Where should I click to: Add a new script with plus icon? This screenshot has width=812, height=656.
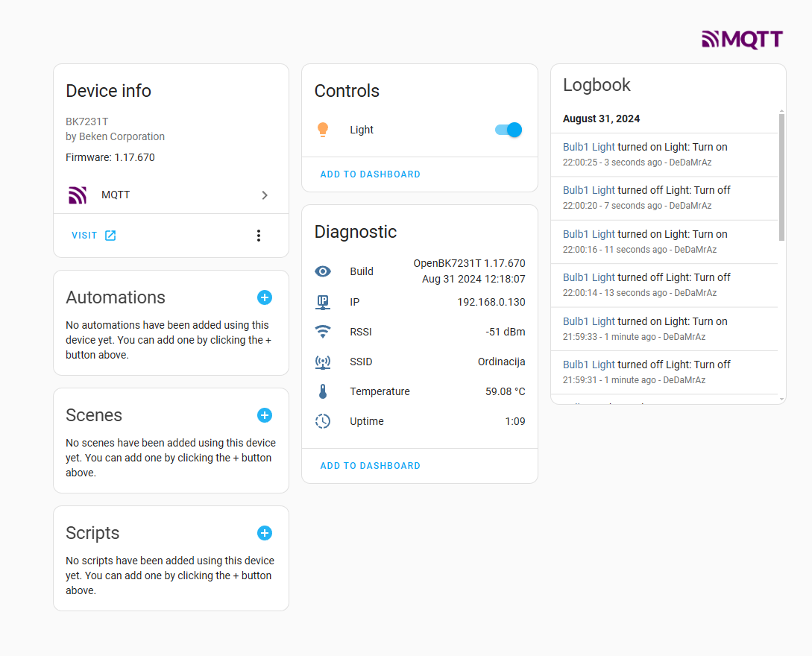click(265, 533)
